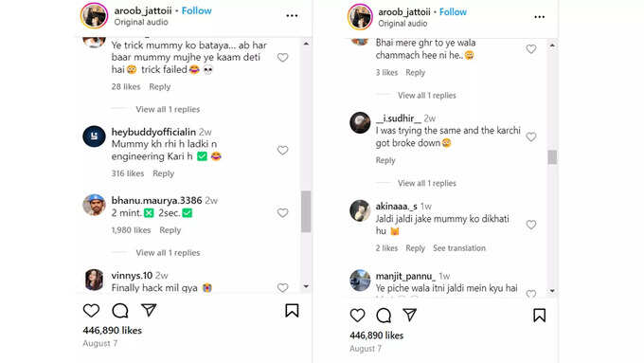The width and height of the screenshot is (644, 363).
Task: Like heybuddyofficialin's comment
Action: [282, 151]
